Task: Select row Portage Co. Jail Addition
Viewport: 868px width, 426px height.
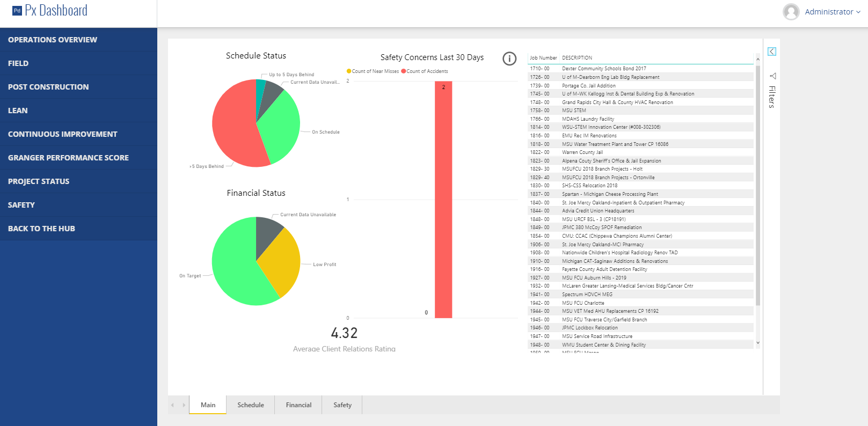Action: 641,86
